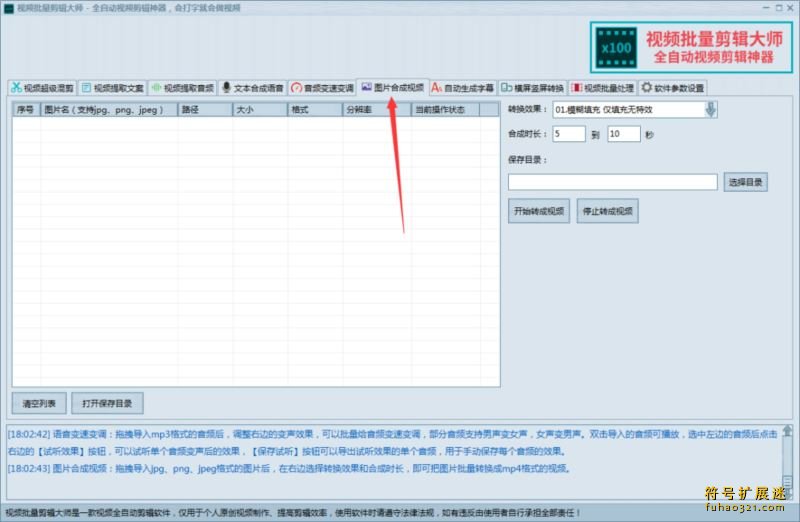
Task: Click the 当前操作状态 column header
Action: point(445,110)
